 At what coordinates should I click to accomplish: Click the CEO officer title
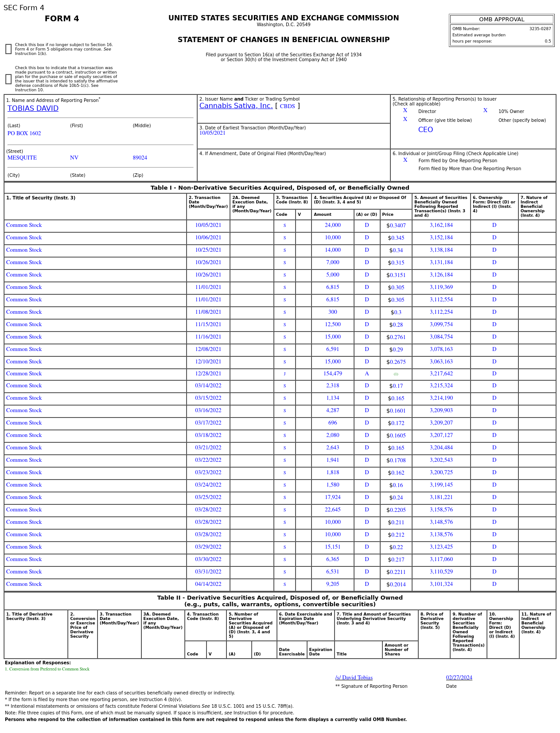pyautogui.click(x=425, y=130)
